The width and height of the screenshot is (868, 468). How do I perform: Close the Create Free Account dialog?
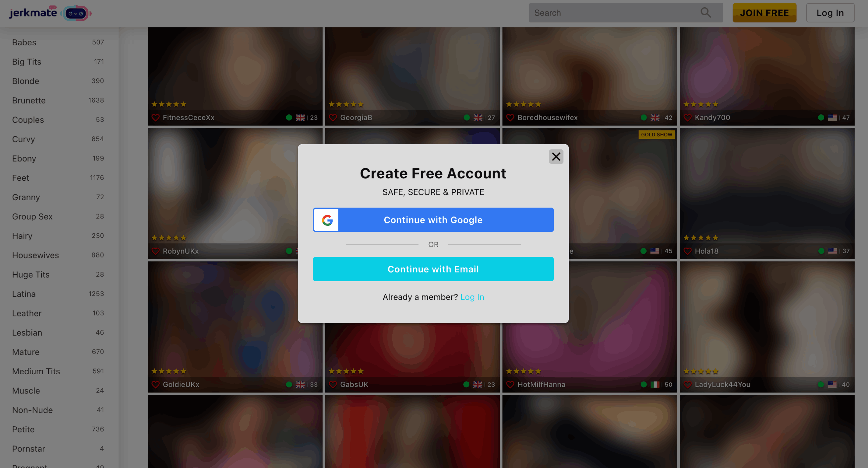point(556,157)
